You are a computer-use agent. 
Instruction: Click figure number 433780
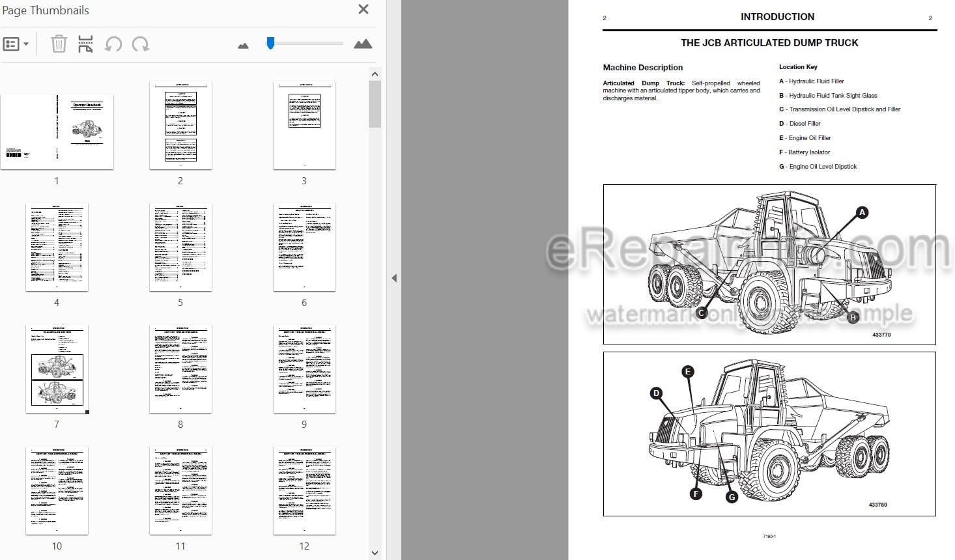(x=877, y=505)
